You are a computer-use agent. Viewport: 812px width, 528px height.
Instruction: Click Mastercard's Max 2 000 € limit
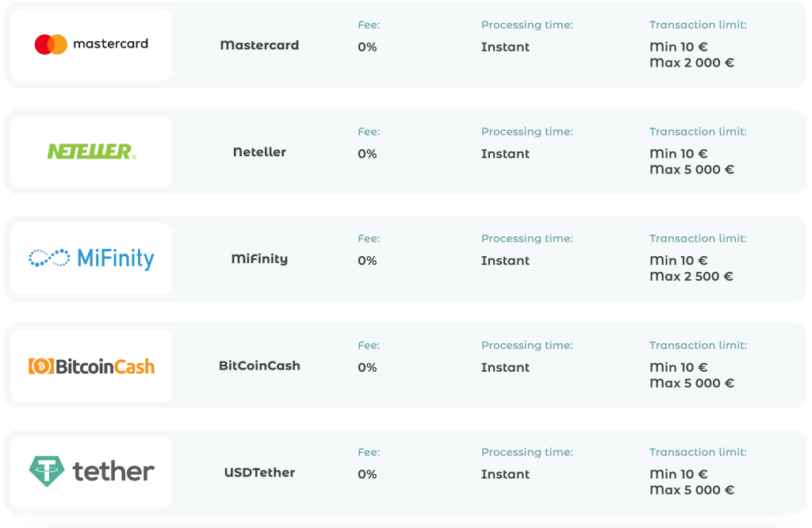click(691, 63)
